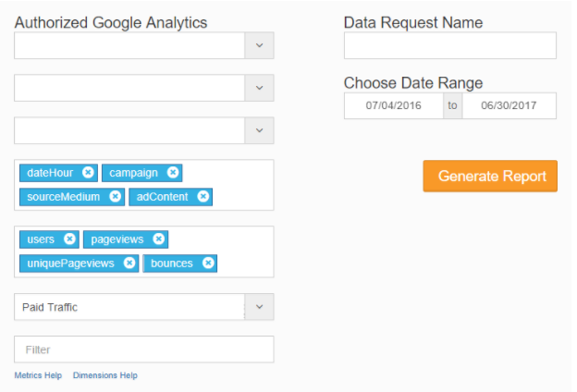Remove the uniquePageviews metric tag
Screen dimensions: 577x392
[129, 263]
